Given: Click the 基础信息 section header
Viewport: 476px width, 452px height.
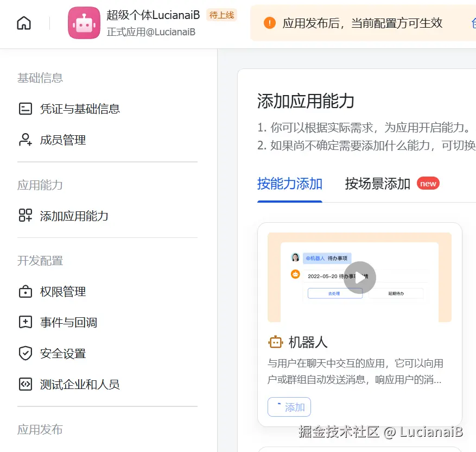Looking at the screenshot, I should pos(40,78).
